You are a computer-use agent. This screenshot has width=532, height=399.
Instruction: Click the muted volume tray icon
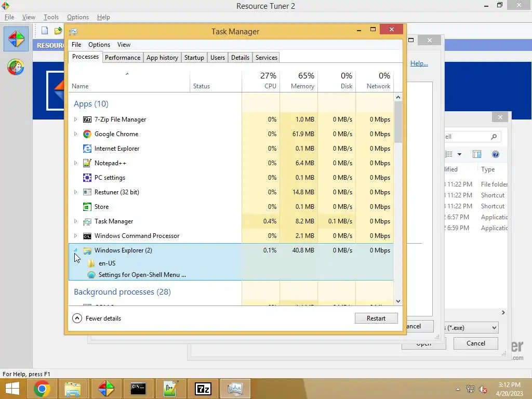[483, 389]
